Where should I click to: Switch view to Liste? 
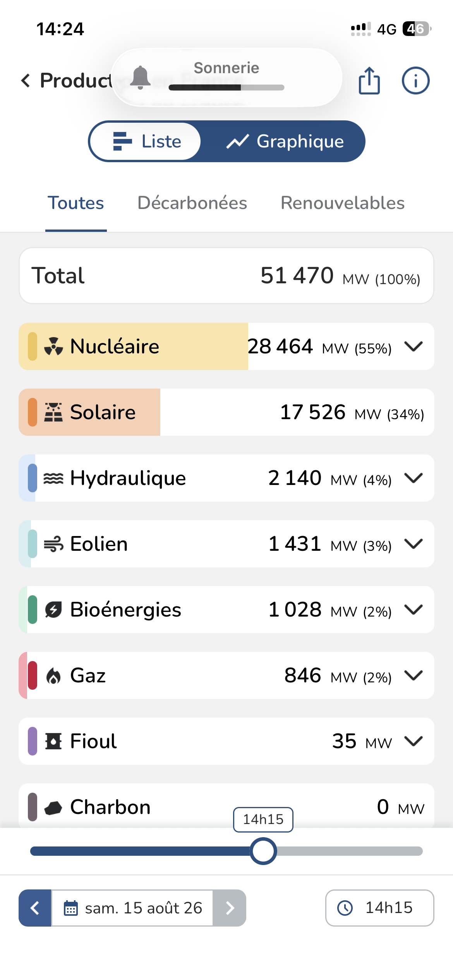[x=146, y=141]
